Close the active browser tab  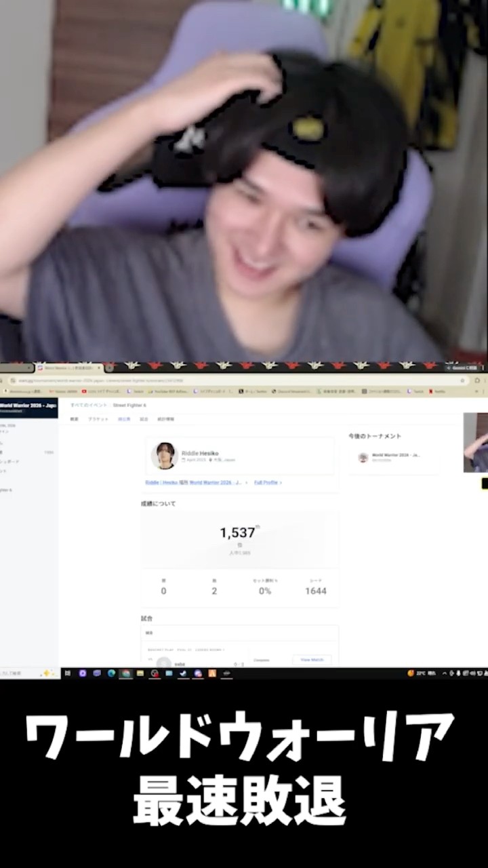coord(99,368)
